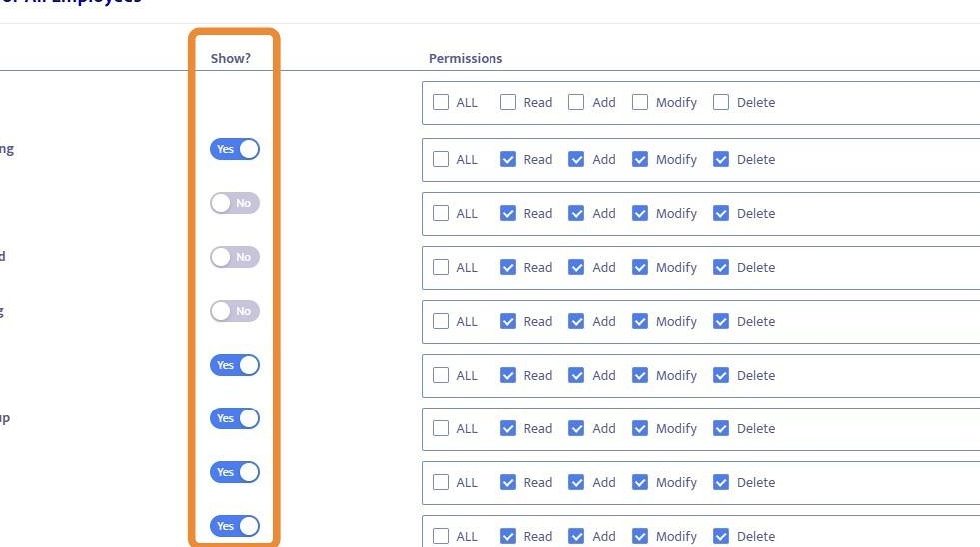This screenshot has height=547, width=980.
Task: Uncheck Read for the row ending "ng"
Action: point(508,159)
